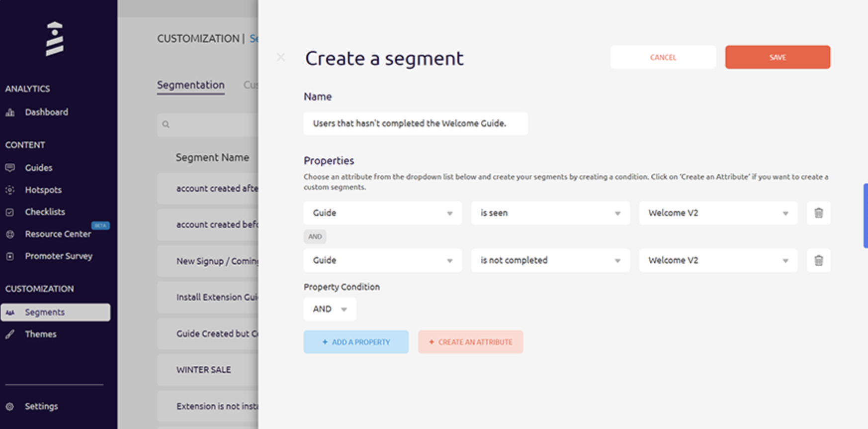Screen dimensions: 868x429
Task: Open the Property Condition AND dropdown
Action: (x=330, y=309)
